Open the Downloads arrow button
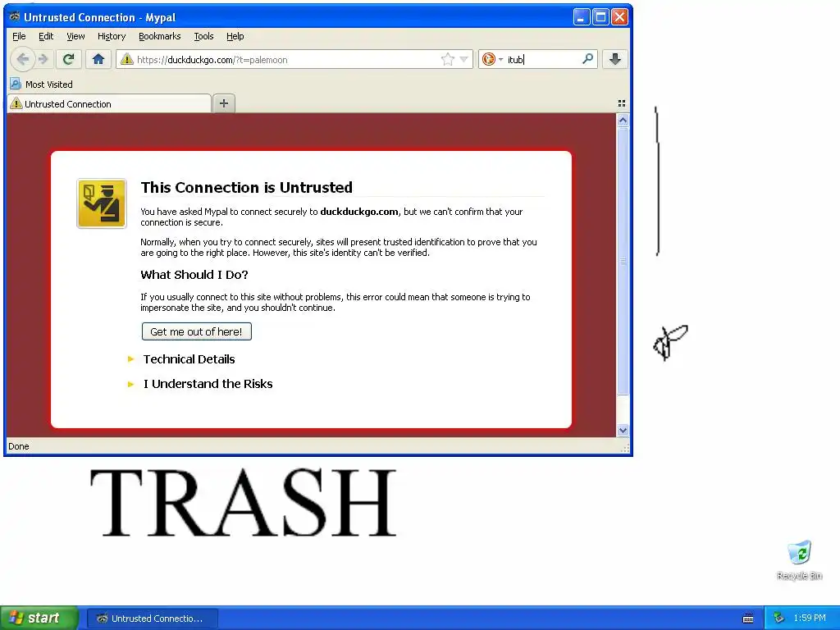The height and width of the screenshot is (630, 840). 615,59
